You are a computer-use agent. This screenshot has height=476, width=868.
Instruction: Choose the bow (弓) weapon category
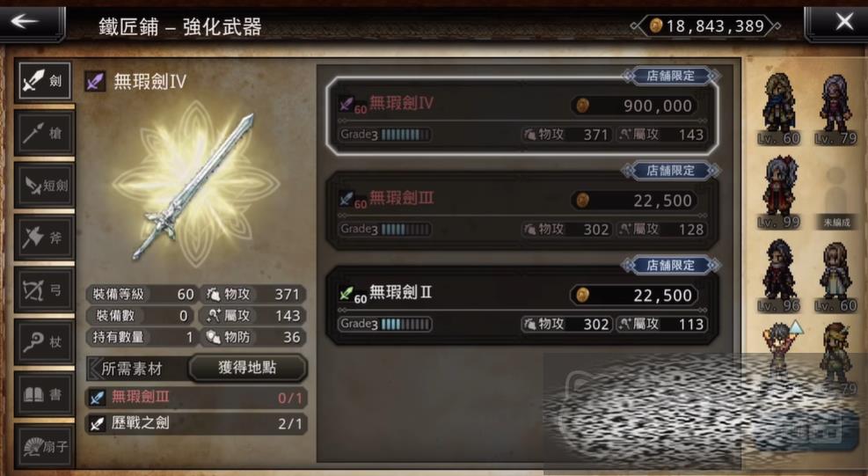click(x=44, y=289)
